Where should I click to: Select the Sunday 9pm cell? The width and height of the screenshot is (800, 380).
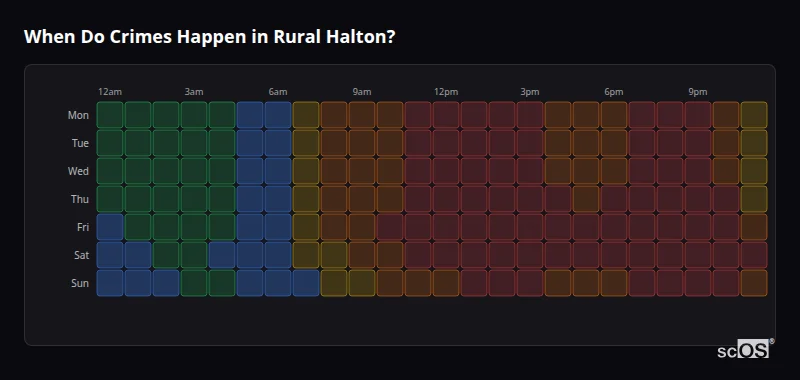(698, 283)
